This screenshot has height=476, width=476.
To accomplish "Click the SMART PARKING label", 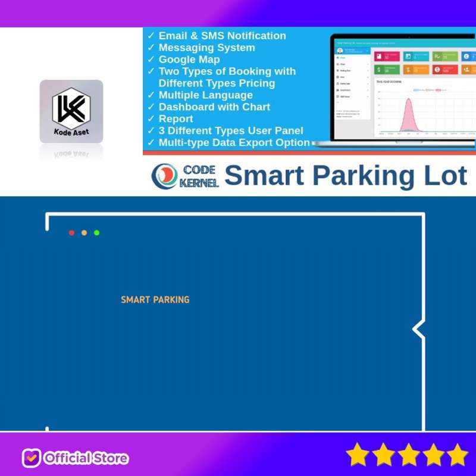I will click(155, 299).
